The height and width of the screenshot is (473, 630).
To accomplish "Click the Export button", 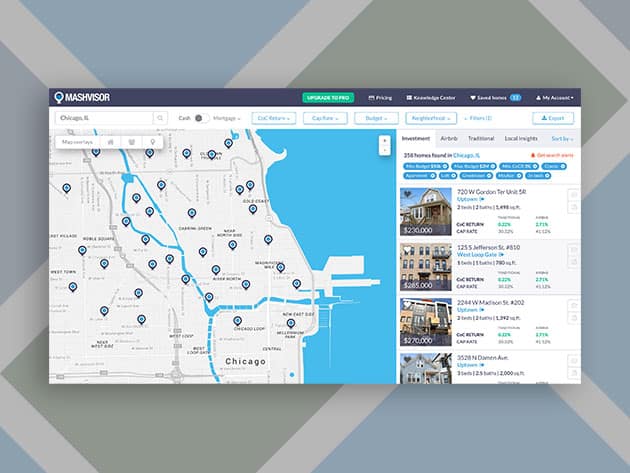I will coord(553,118).
